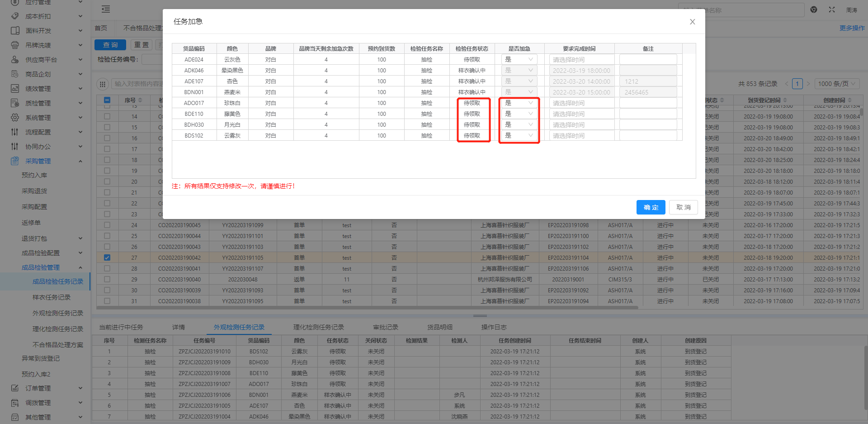The height and width of the screenshot is (424, 868).
Task: Toggle the select-all header checkbox
Action: tap(107, 100)
